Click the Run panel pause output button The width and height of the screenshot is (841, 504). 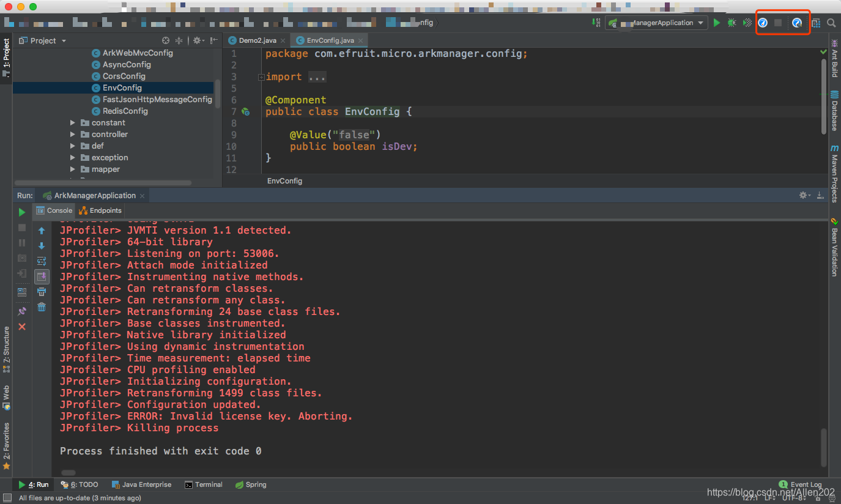pyautogui.click(x=22, y=243)
